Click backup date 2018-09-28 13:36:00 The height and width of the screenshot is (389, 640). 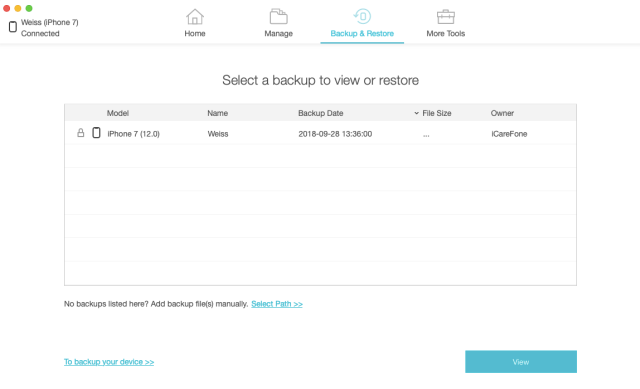(x=335, y=134)
